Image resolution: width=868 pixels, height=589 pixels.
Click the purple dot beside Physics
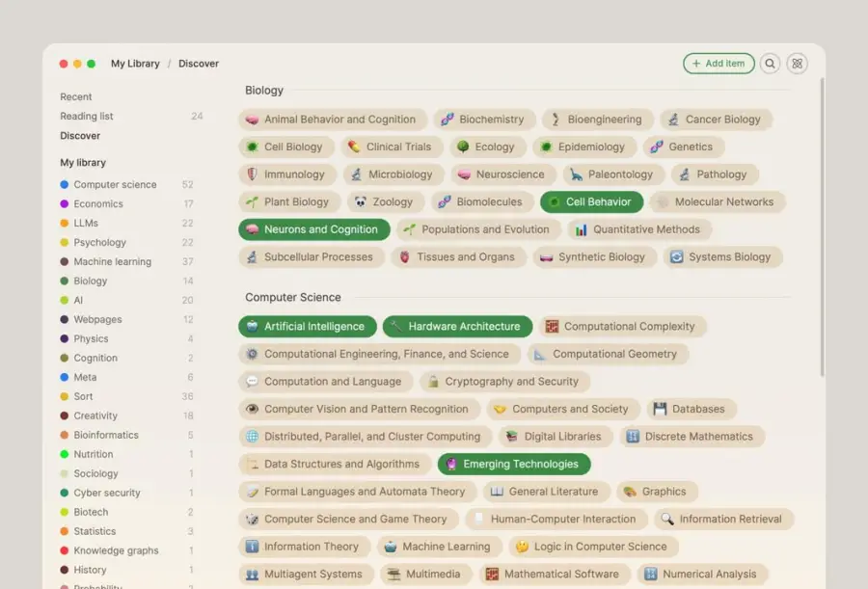click(65, 338)
